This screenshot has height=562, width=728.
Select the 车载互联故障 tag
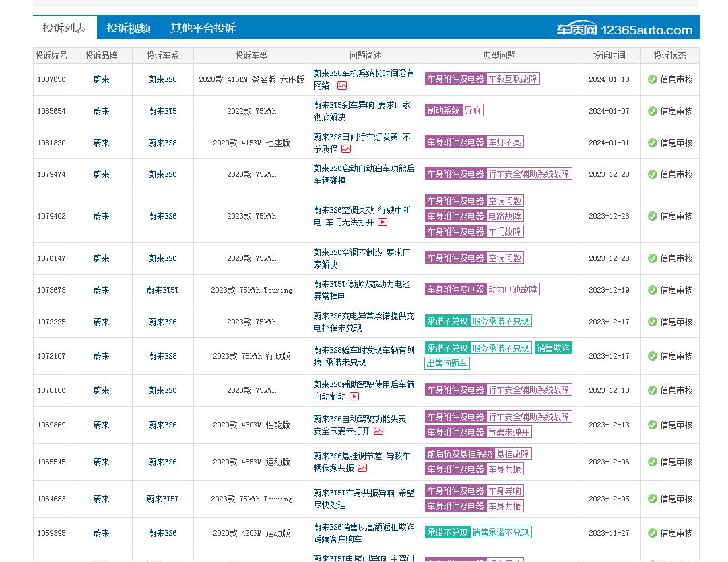point(512,79)
